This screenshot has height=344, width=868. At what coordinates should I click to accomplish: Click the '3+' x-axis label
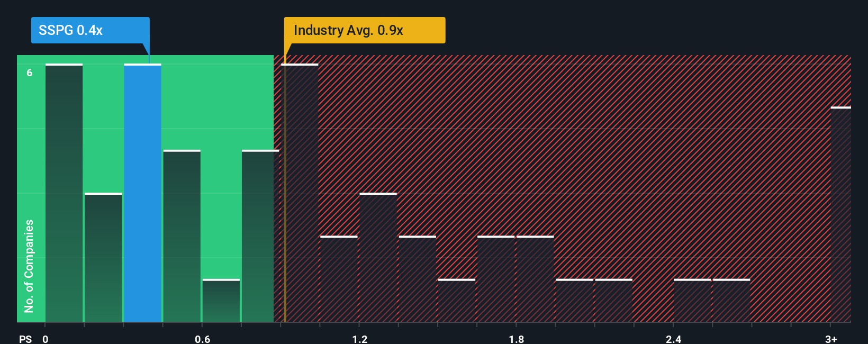pos(831,339)
